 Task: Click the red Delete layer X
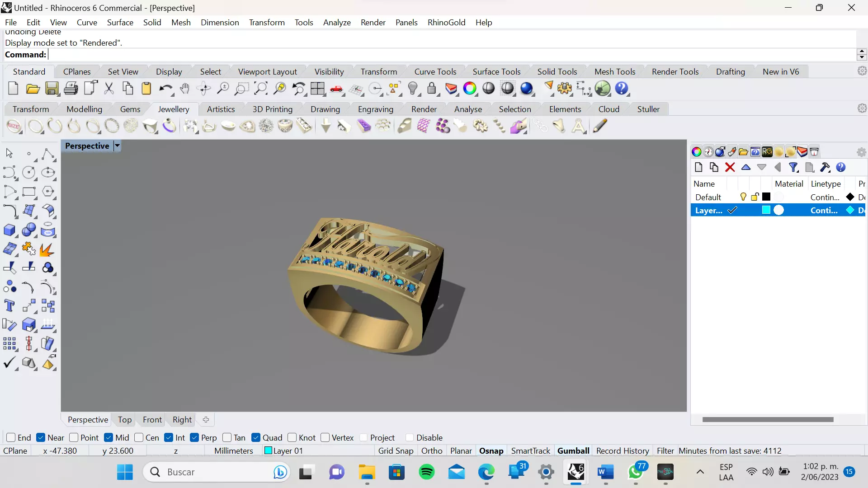point(730,168)
